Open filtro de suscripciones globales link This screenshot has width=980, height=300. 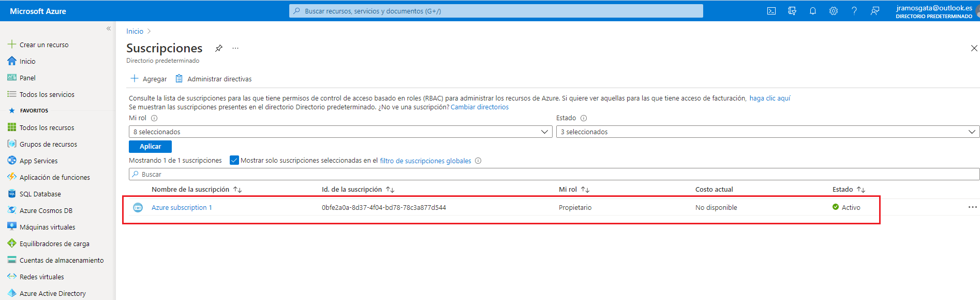tap(425, 161)
